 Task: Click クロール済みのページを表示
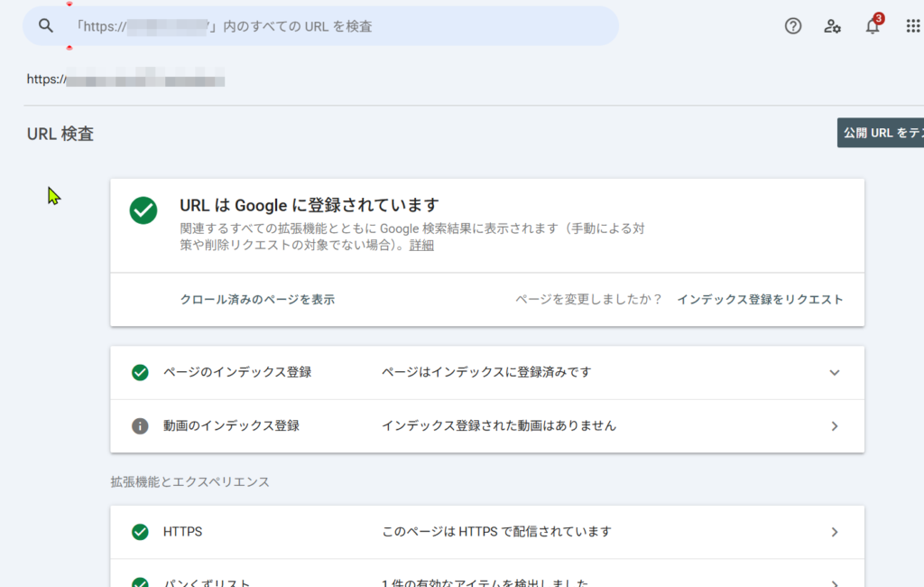[x=257, y=300]
